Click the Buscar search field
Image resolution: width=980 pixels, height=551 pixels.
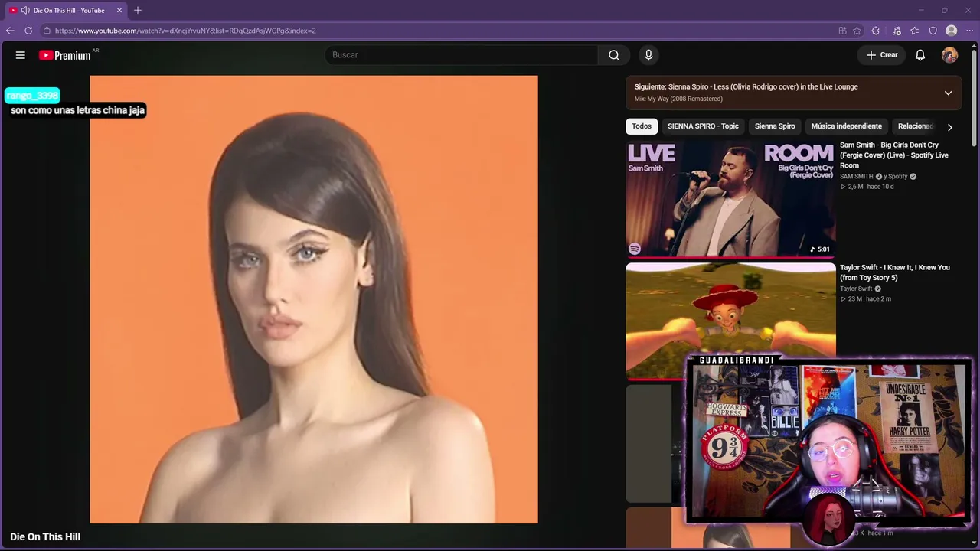[461, 55]
